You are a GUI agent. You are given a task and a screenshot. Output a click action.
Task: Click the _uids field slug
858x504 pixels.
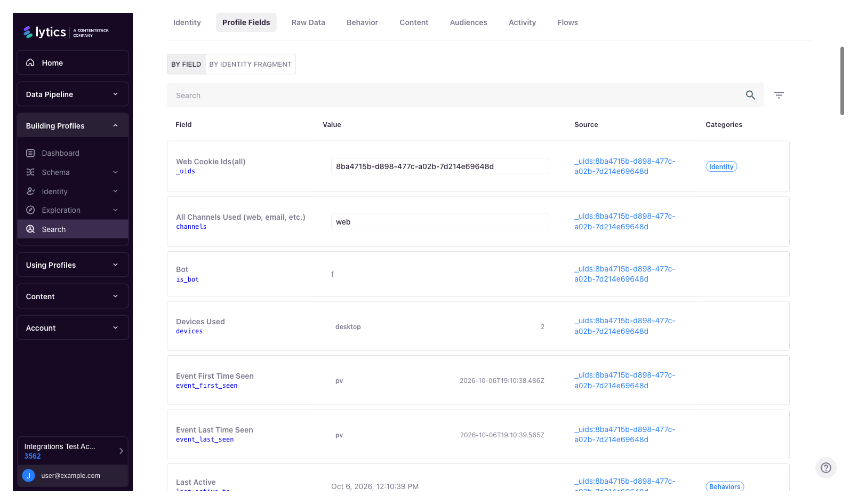coord(186,171)
